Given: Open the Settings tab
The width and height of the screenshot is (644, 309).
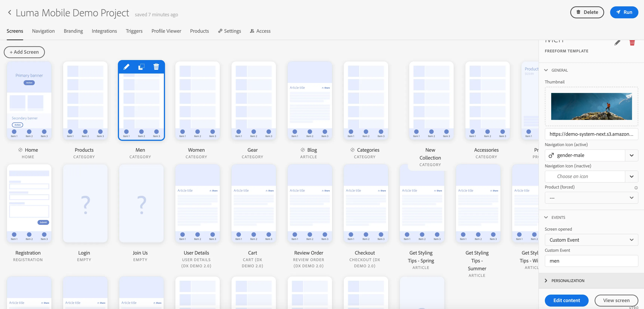Looking at the screenshot, I should click(230, 31).
